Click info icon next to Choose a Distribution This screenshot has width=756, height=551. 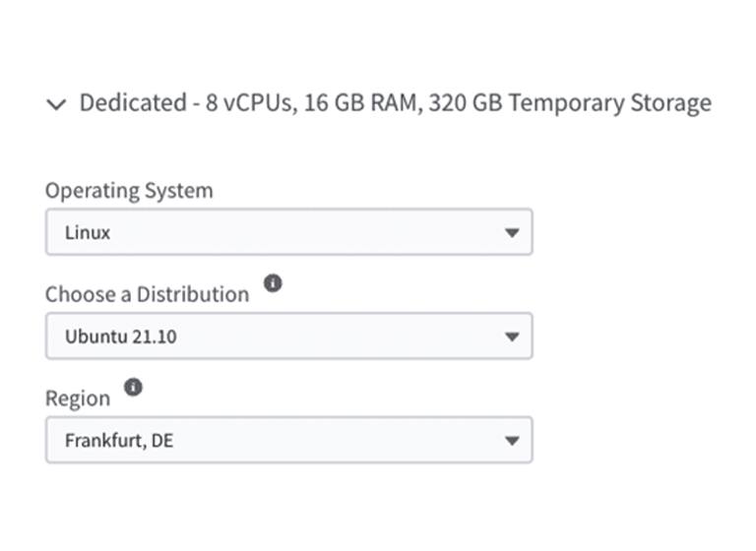pyautogui.click(x=274, y=283)
